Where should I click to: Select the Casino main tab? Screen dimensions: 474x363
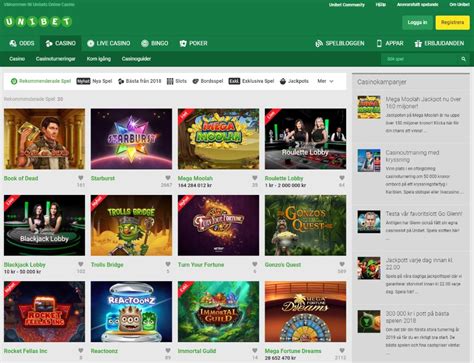(x=60, y=43)
